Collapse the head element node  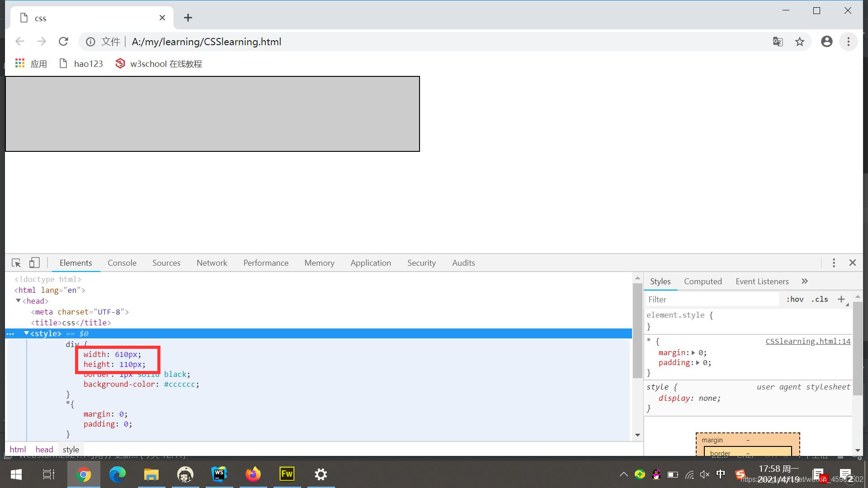(19, 301)
